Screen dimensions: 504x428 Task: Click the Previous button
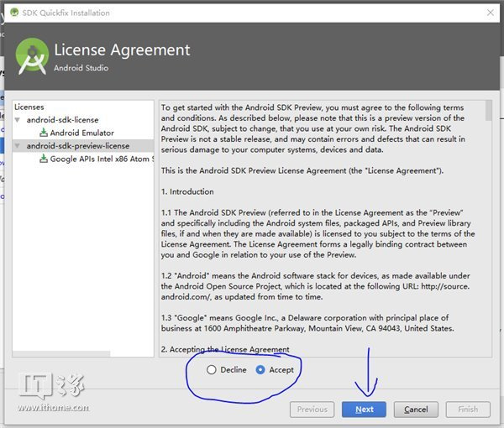[312, 410]
